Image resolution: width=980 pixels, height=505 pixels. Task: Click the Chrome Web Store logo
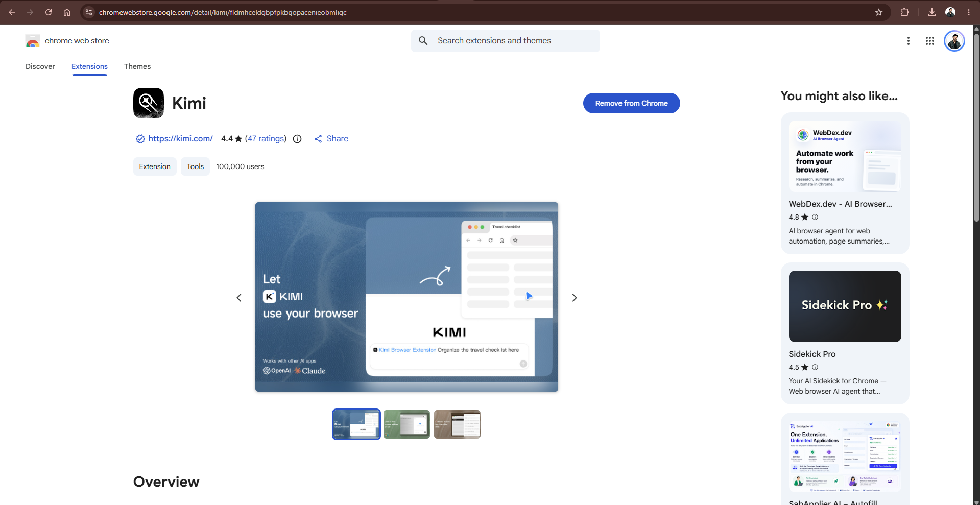tap(33, 41)
